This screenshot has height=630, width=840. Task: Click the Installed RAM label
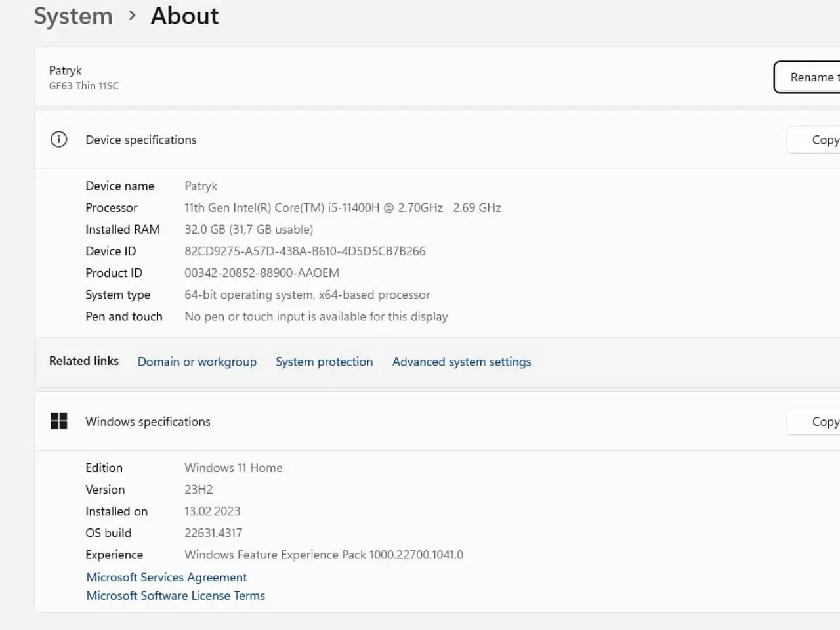tap(123, 229)
